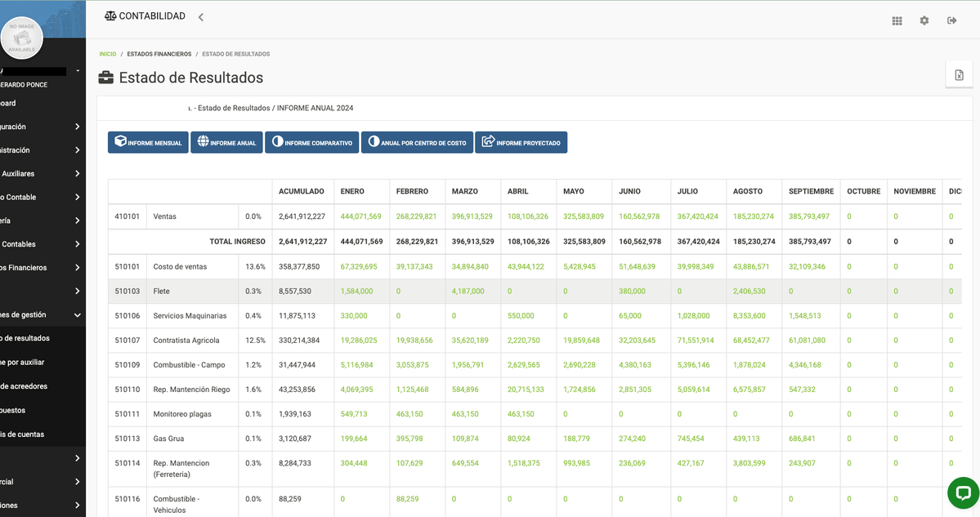Image resolution: width=980 pixels, height=517 pixels.
Task: Open the Informe Mensual report
Action: coord(148,142)
